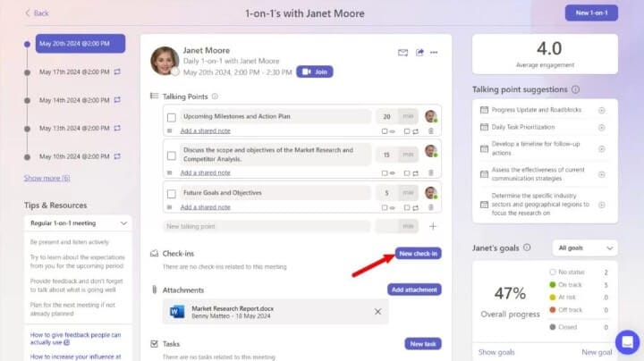
Task: Edit the 20 min duration field
Action: point(386,116)
